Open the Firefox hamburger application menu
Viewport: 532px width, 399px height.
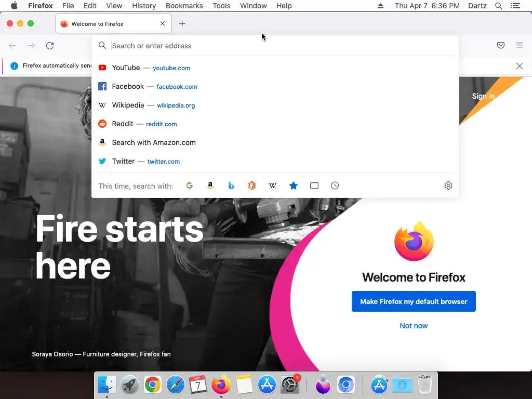click(x=520, y=45)
